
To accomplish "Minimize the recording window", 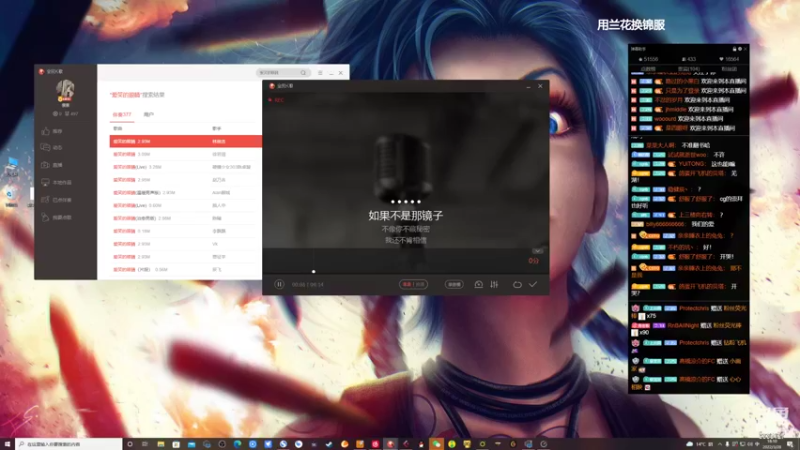I will (528, 86).
